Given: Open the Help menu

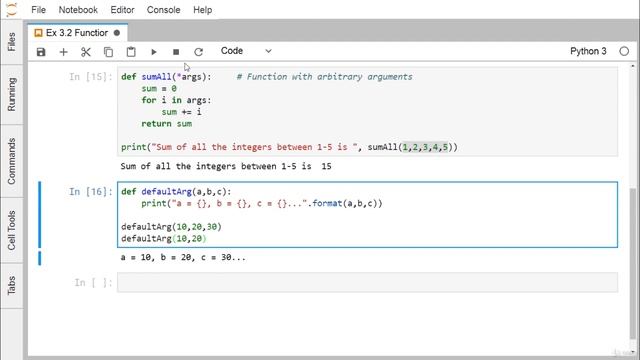Looking at the screenshot, I should (x=202, y=10).
